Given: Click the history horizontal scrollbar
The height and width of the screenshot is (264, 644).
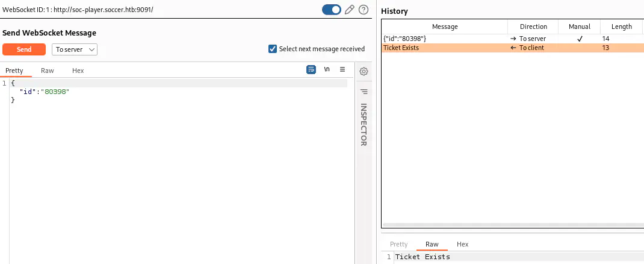Looking at the screenshot, I should 512,225.
